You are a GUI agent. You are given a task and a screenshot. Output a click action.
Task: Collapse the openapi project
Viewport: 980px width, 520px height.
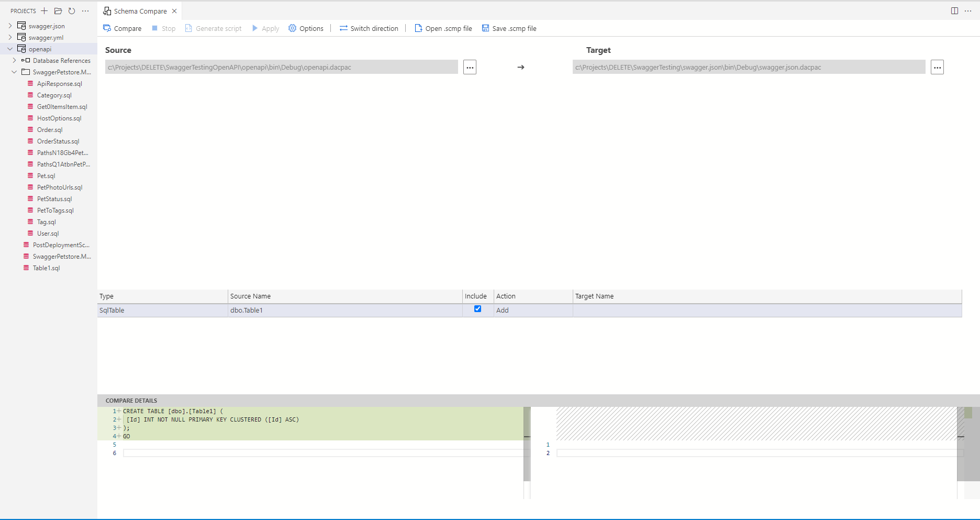(x=10, y=49)
